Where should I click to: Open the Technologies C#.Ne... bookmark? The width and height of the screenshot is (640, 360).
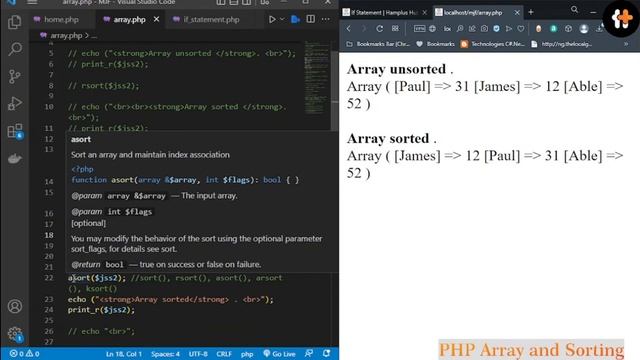pos(493,44)
